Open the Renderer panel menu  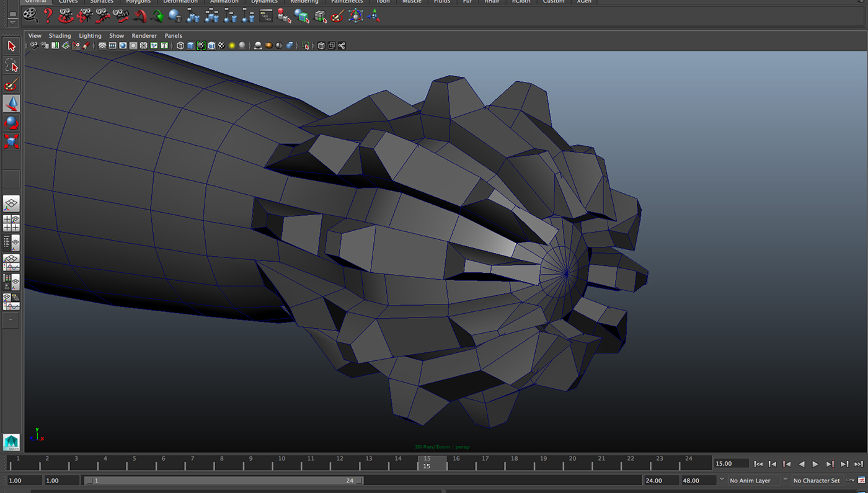(x=144, y=35)
